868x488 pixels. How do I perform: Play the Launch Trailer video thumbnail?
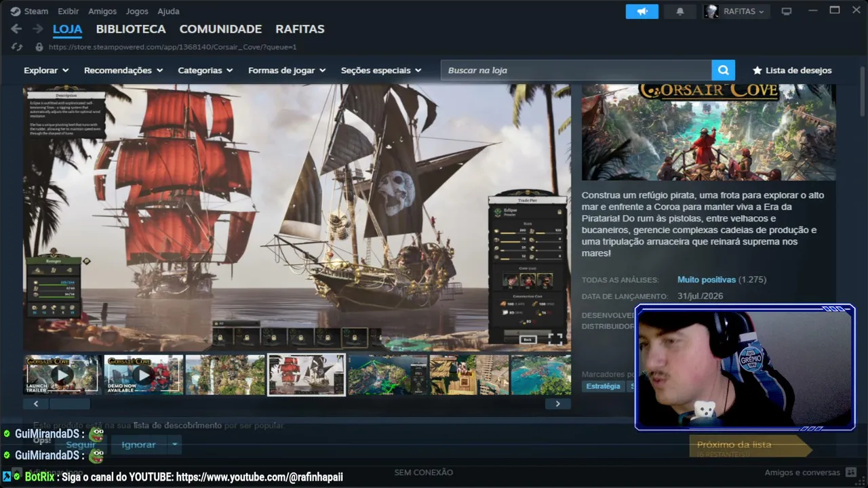tap(62, 375)
